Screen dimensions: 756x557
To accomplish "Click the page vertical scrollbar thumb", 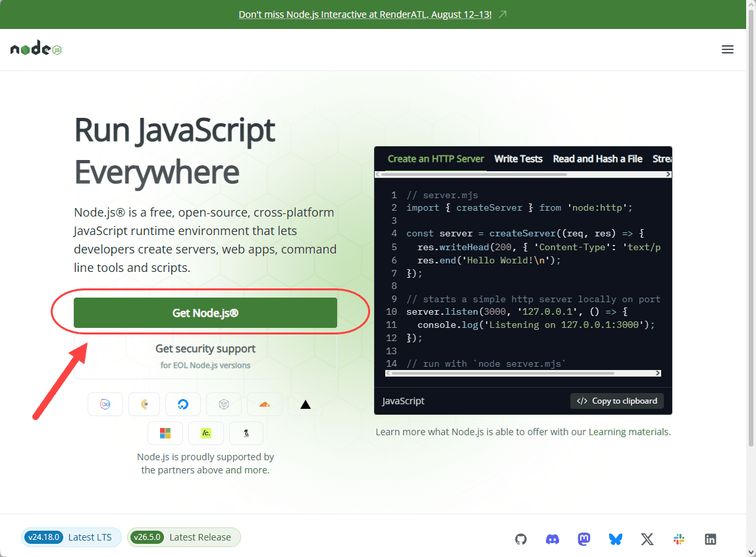I will pyautogui.click(x=751, y=226).
